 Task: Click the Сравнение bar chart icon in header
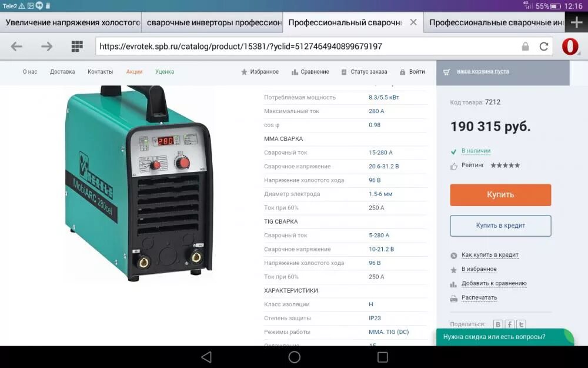(295, 72)
